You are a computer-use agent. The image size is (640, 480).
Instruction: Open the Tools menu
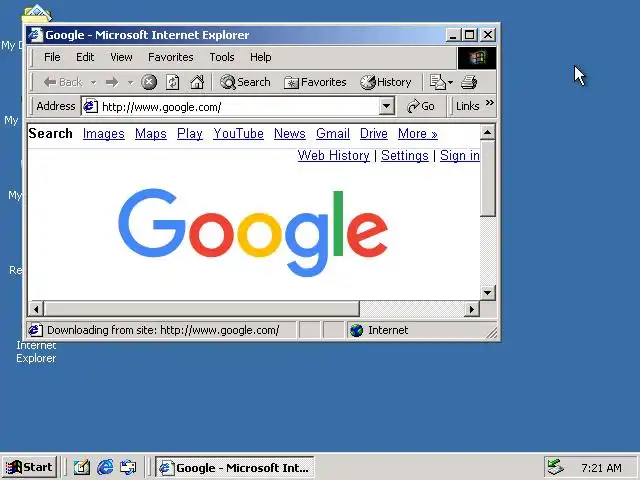pos(222,57)
